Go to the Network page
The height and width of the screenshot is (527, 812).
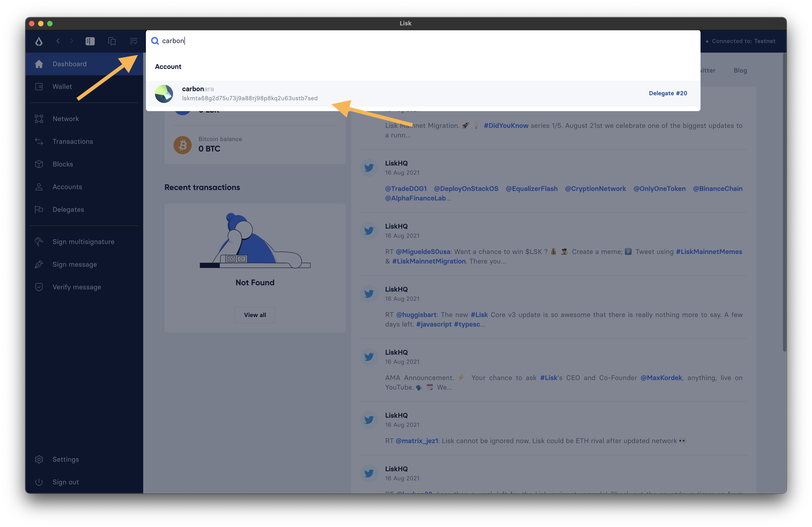(84, 119)
